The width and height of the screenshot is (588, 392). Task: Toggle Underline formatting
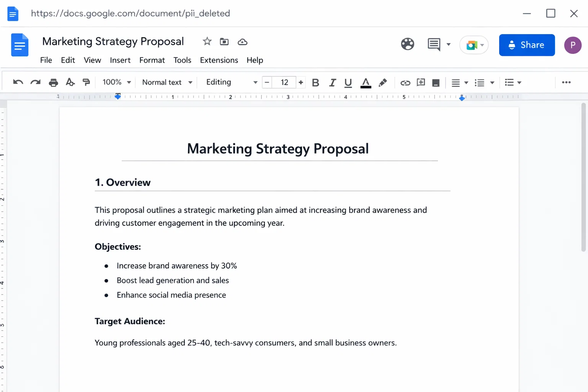348,83
